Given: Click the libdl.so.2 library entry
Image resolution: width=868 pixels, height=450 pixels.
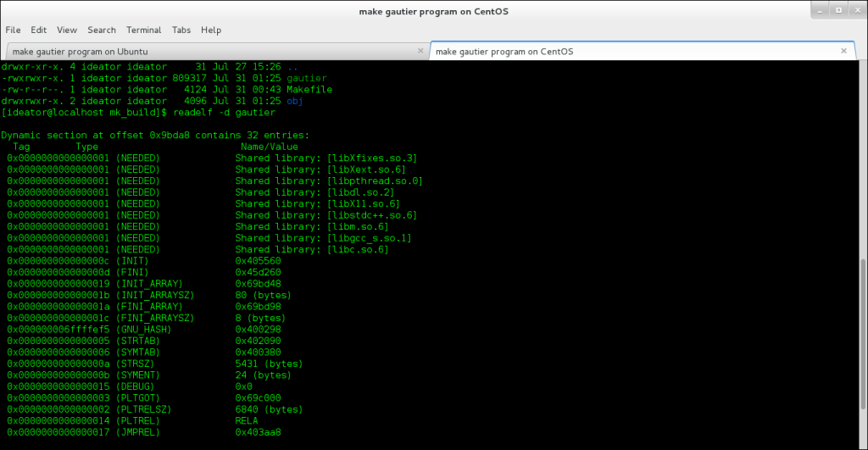Looking at the screenshot, I should click(360, 192).
